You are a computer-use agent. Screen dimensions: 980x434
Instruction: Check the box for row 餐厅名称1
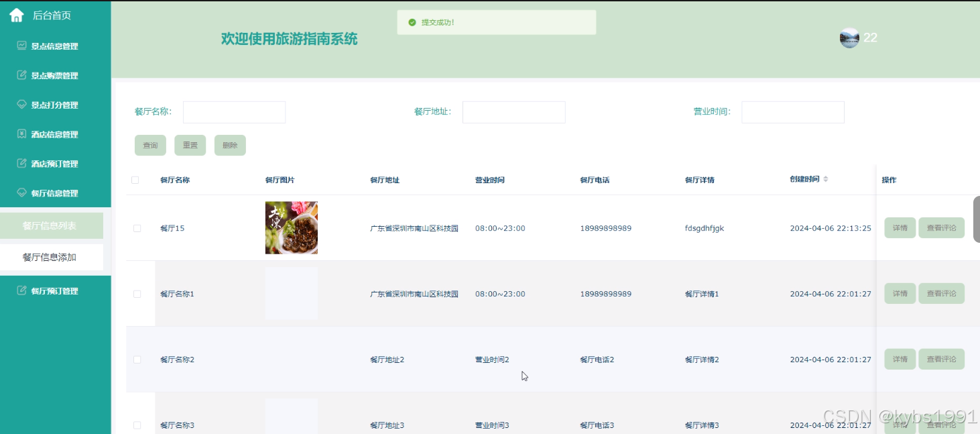coord(137,294)
